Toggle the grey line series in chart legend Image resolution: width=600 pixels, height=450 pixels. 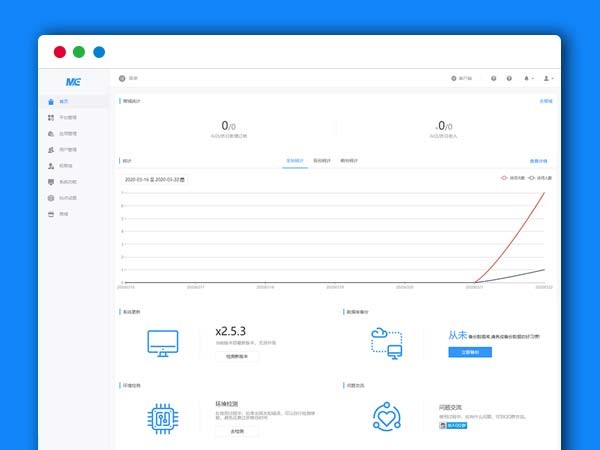point(535,179)
